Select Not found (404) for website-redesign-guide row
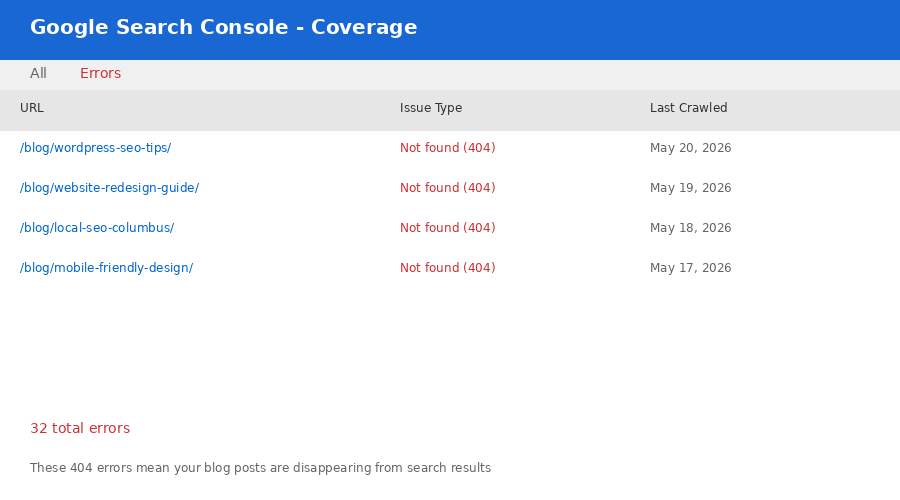This screenshot has height=500, width=900. tap(448, 188)
